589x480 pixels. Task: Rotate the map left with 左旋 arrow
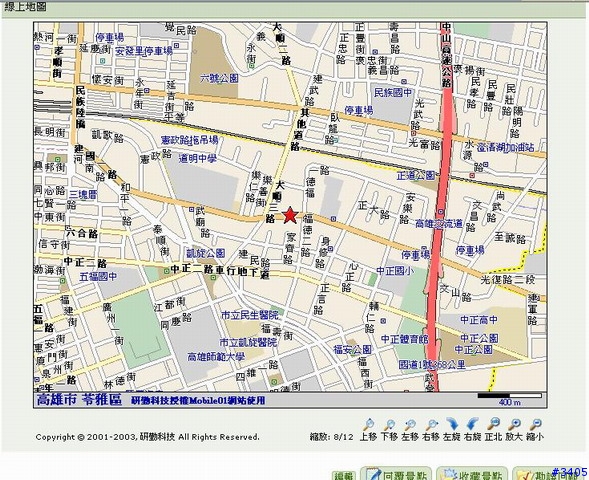pyautogui.click(x=452, y=424)
